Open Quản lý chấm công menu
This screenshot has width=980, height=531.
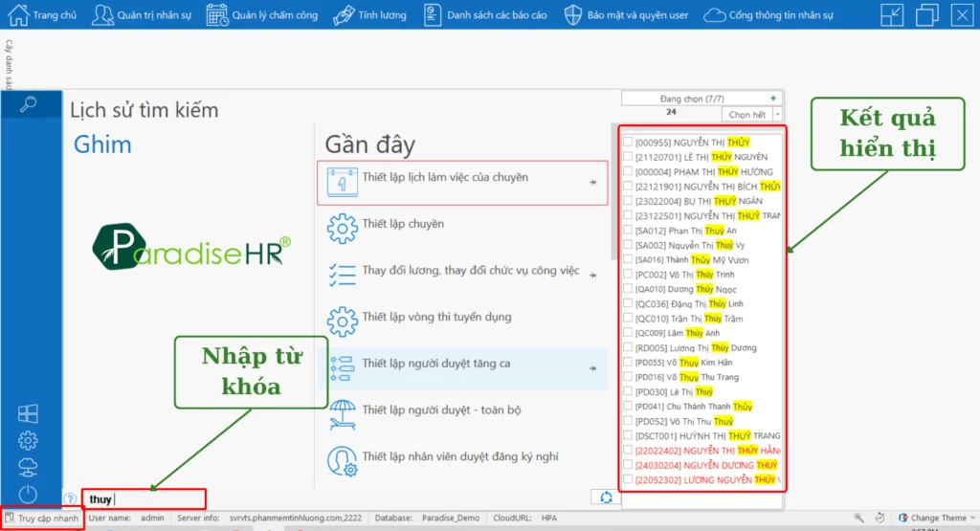tap(262, 15)
